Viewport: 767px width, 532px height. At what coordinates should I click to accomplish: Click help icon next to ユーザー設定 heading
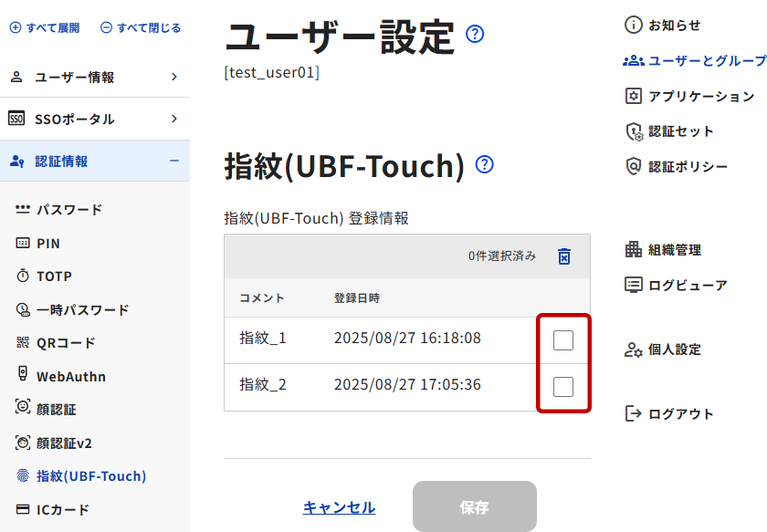(x=475, y=35)
